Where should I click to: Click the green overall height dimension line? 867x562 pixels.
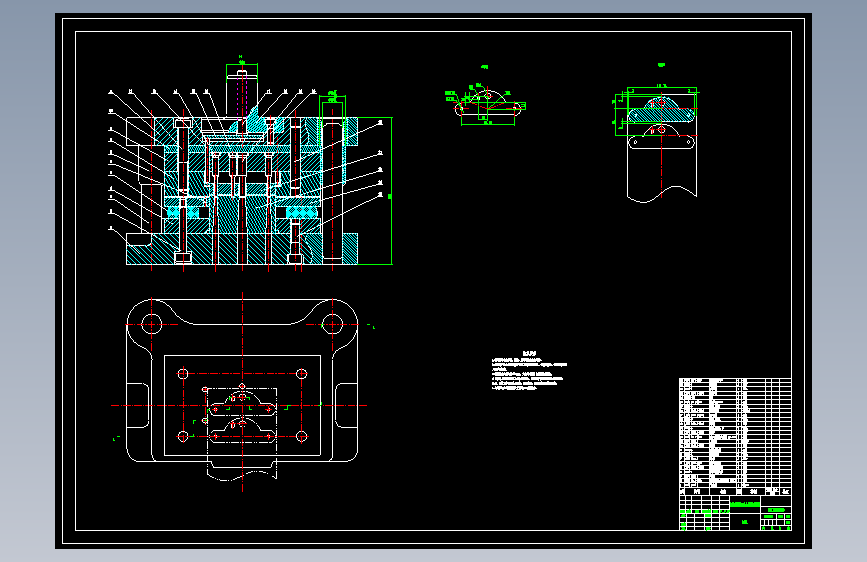tap(391, 191)
